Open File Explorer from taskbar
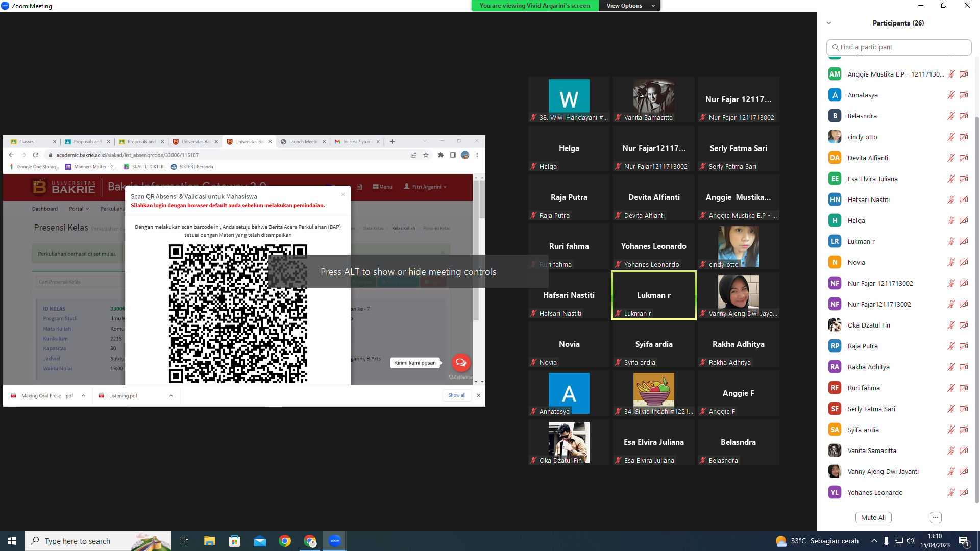 pos(209,541)
